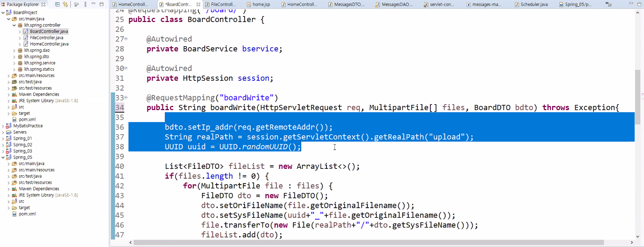Expand kh.spring.dto package
The height and width of the screenshot is (247, 644).
tap(14, 57)
